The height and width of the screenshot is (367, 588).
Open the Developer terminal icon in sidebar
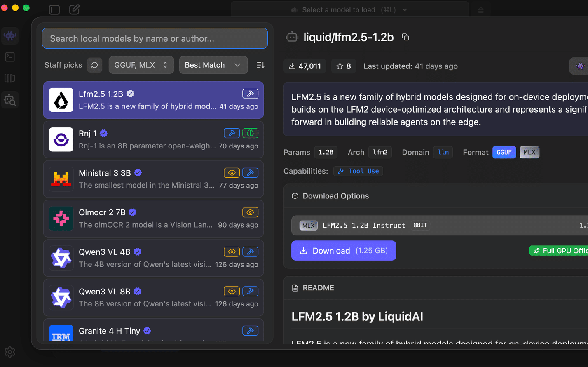point(10,57)
